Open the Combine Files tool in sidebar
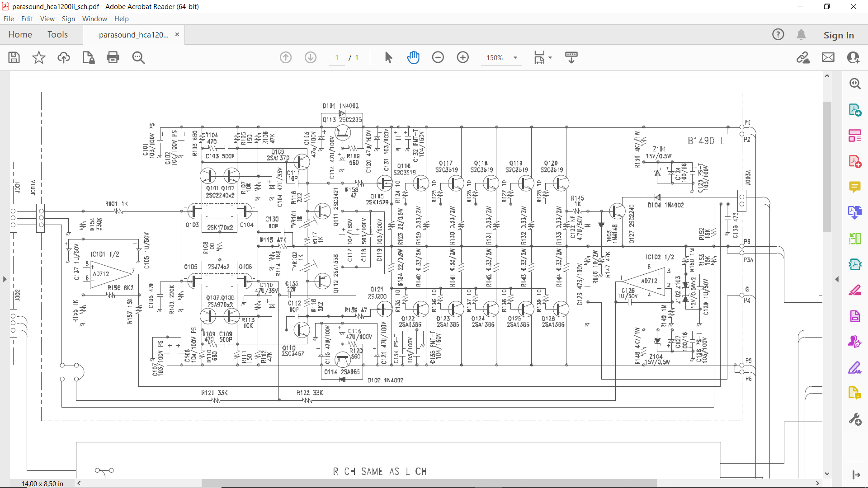868x488 pixels. pos(855,213)
